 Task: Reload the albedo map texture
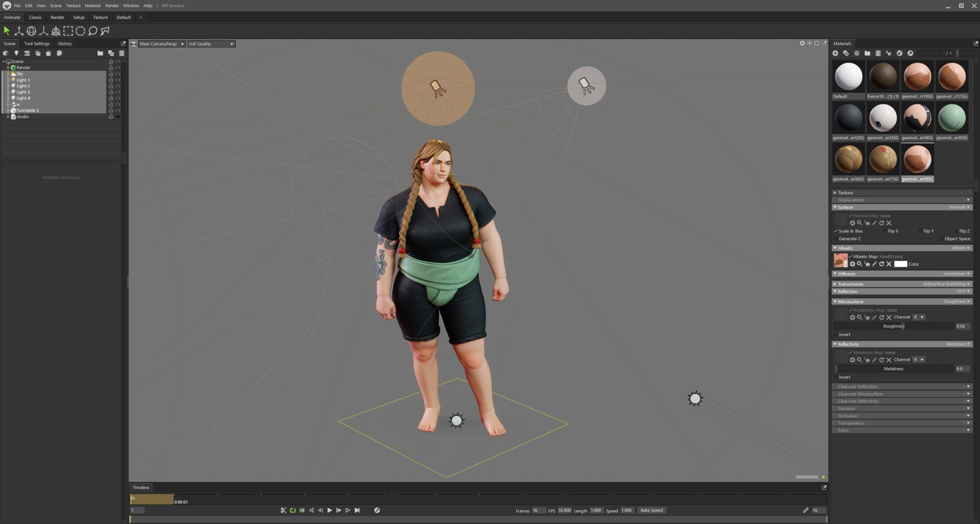click(x=882, y=264)
